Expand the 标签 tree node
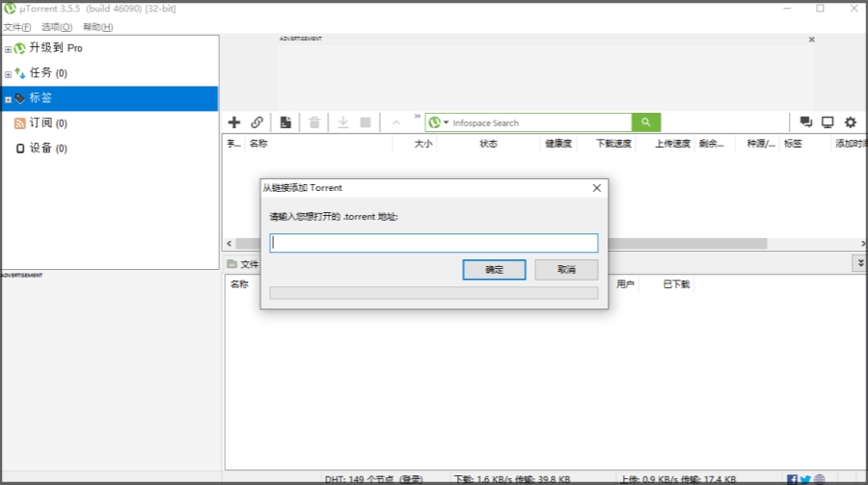 point(8,99)
